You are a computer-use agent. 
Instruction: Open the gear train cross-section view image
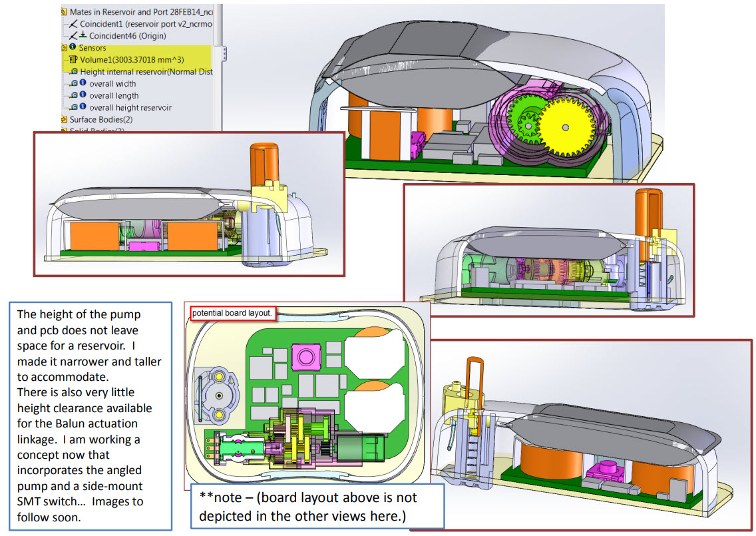548,250
